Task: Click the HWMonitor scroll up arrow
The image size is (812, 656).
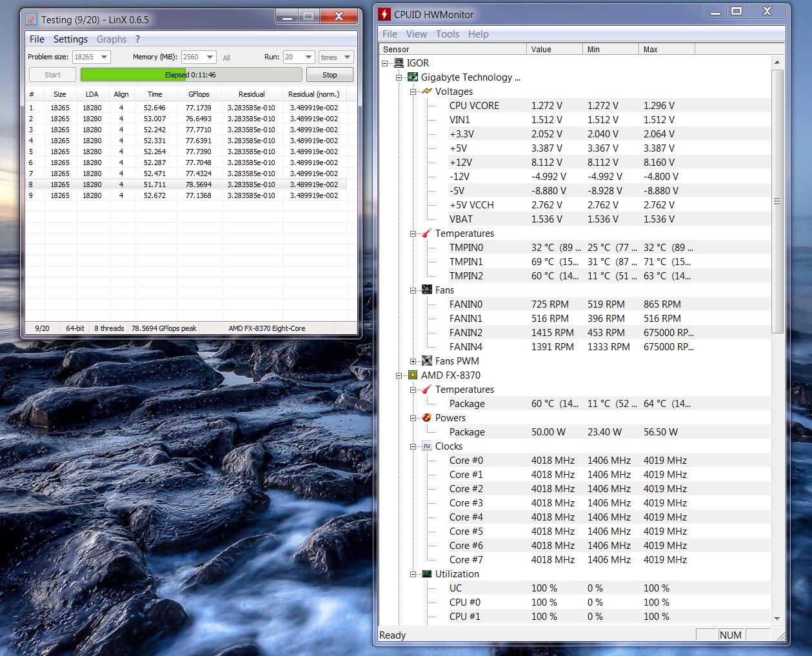Action: point(777,63)
